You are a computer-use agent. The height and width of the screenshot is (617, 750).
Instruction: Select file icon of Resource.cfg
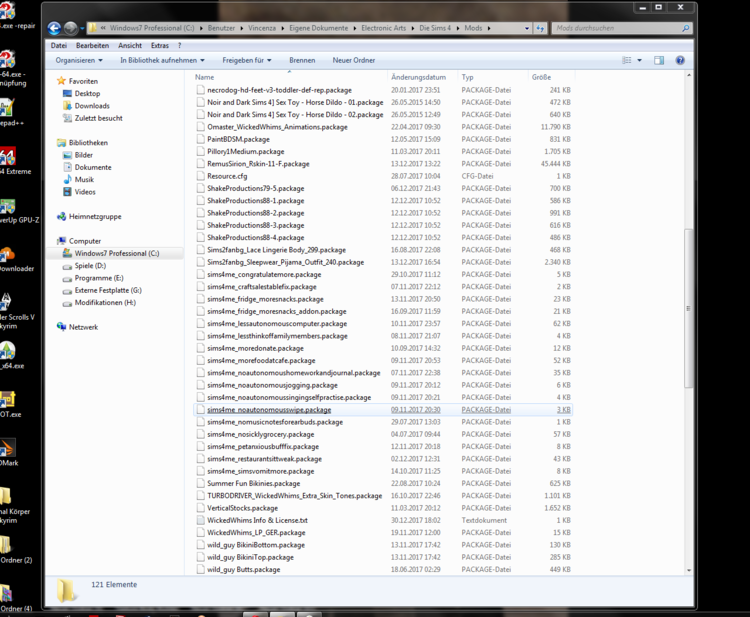tap(200, 176)
